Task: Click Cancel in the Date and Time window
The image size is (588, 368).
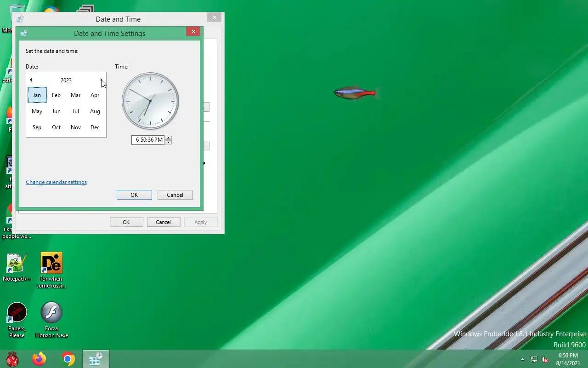Action: 163,222
